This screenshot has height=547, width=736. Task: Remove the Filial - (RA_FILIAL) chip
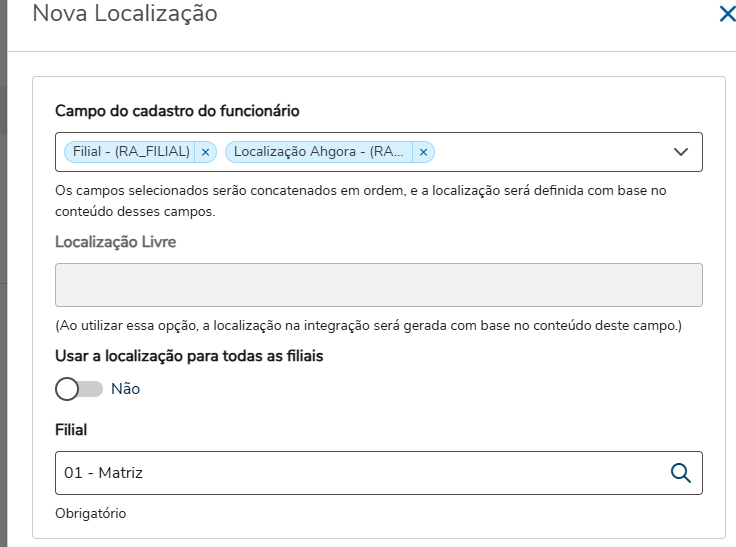205,152
